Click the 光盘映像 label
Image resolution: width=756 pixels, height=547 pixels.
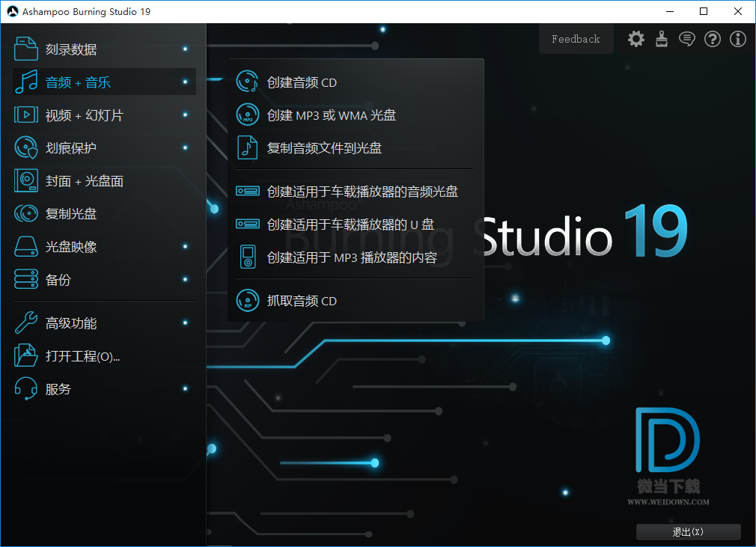pyautogui.click(x=71, y=247)
